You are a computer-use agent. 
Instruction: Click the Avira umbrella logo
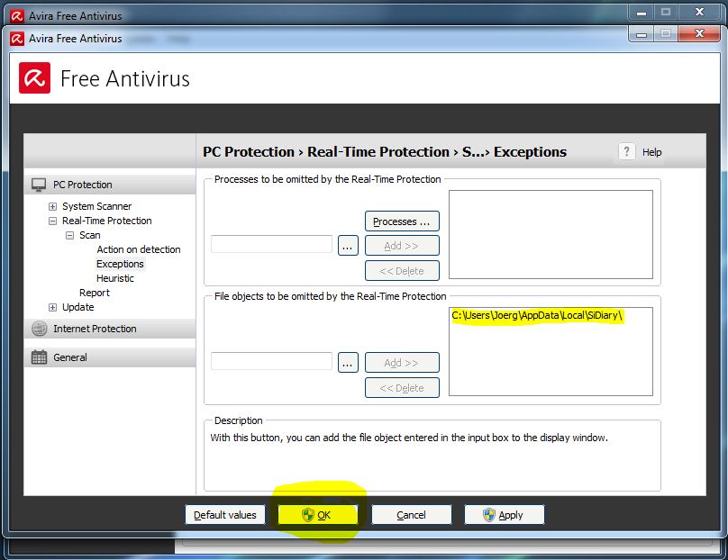click(35, 78)
